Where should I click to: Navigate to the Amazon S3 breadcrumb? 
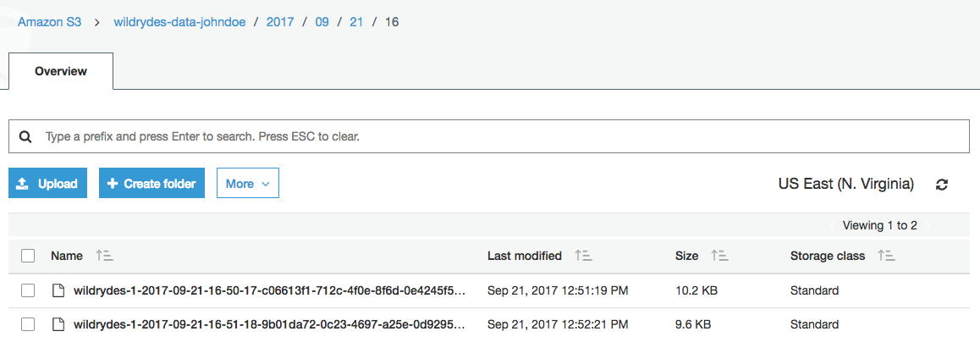[x=49, y=23]
